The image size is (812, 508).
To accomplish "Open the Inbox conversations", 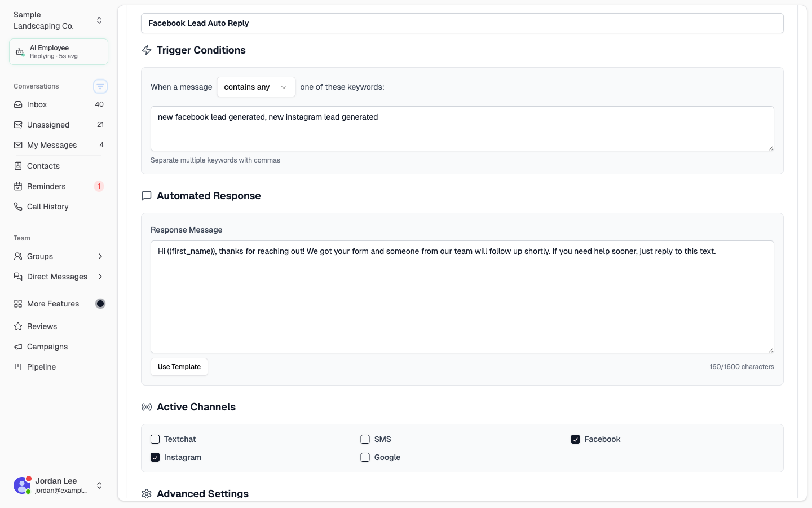I will click(x=59, y=104).
